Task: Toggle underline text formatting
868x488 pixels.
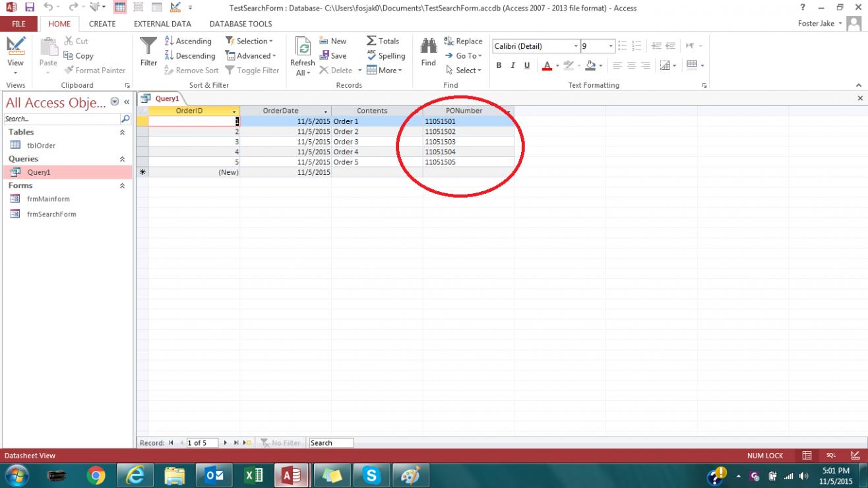Action: [527, 65]
